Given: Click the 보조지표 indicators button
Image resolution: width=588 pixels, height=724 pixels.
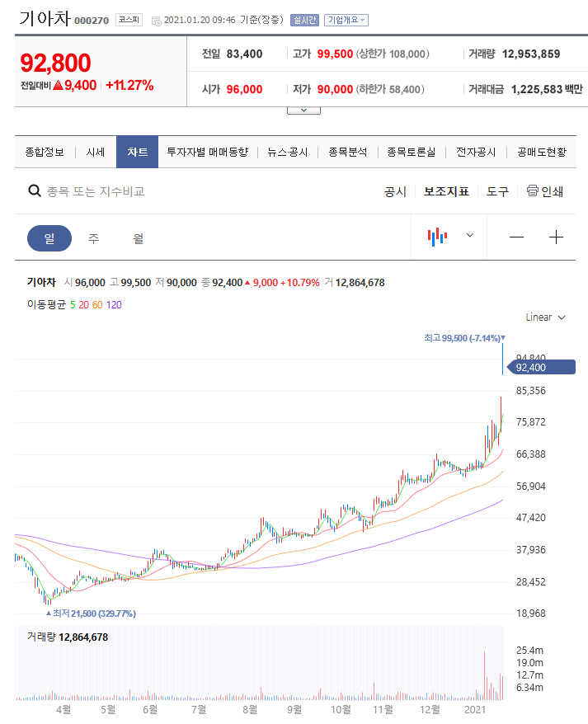Looking at the screenshot, I should [446, 191].
